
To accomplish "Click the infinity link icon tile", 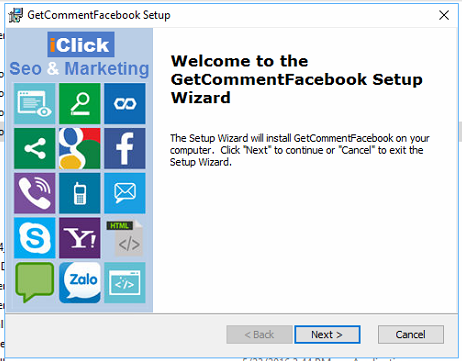I will point(125,104).
